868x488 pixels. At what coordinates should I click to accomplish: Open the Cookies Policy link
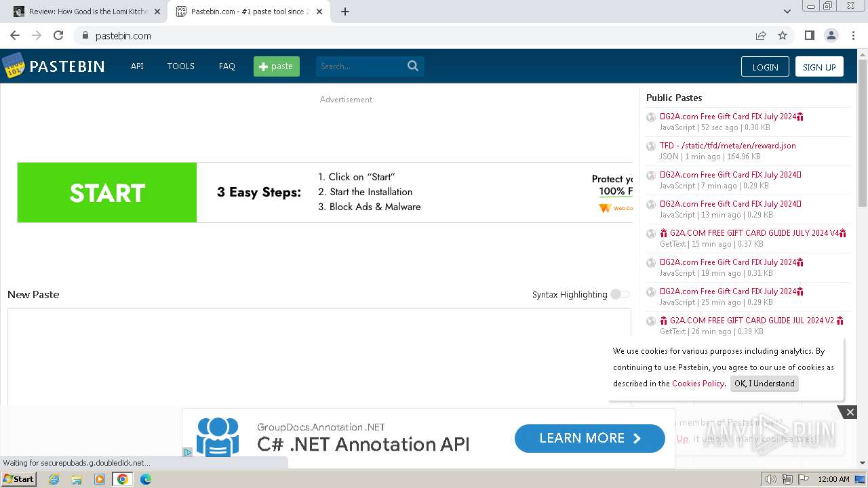pyautogui.click(x=698, y=383)
